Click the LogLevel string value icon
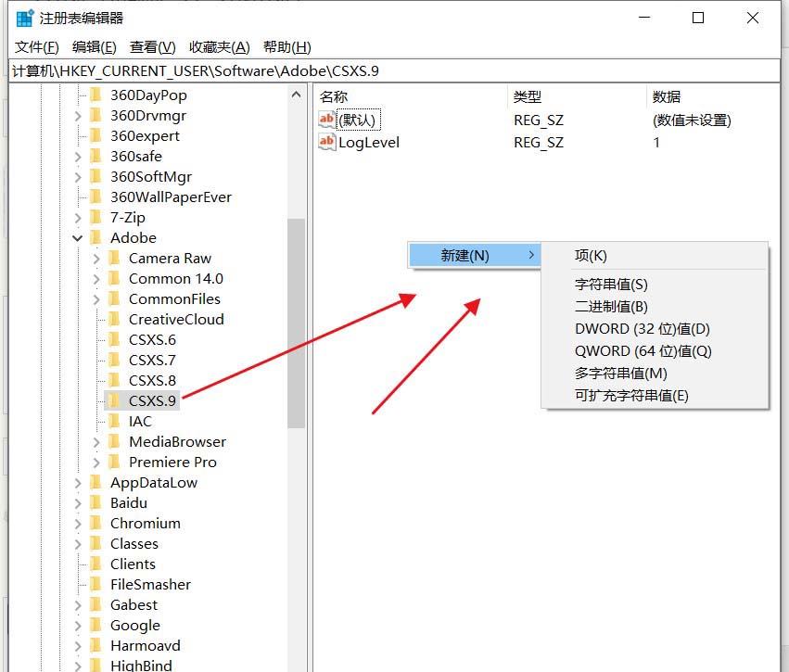Image resolution: width=789 pixels, height=672 pixels. coord(327,142)
